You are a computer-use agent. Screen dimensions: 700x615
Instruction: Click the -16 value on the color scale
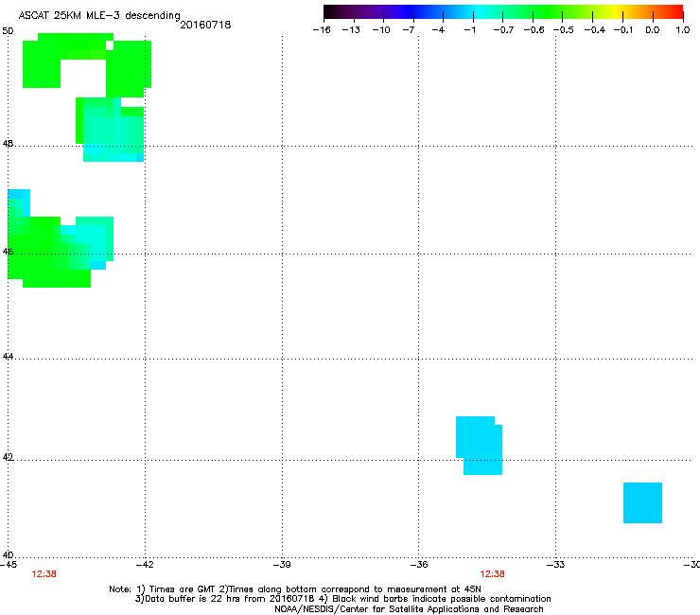[322, 30]
